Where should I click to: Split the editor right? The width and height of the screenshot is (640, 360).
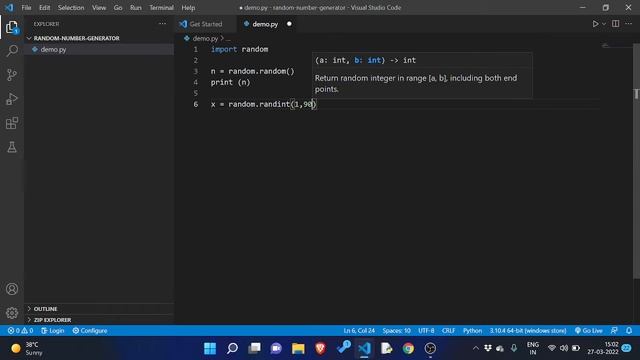click(616, 24)
